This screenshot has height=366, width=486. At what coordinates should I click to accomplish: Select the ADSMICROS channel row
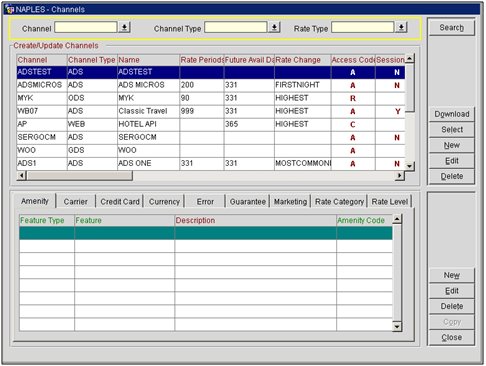tap(211, 85)
